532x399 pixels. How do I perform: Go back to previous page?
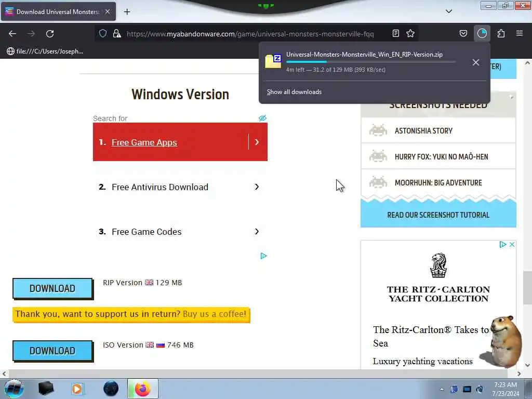(x=12, y=34)
